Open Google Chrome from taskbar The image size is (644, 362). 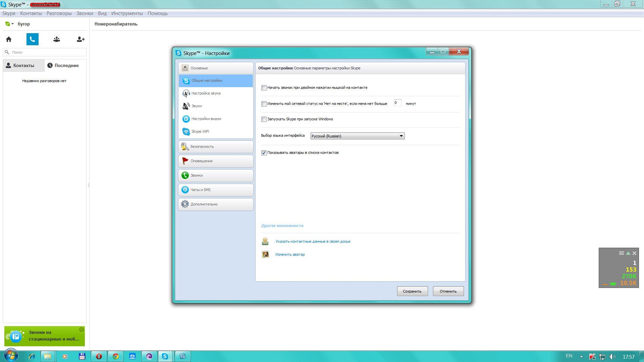[x=116, y=356]
